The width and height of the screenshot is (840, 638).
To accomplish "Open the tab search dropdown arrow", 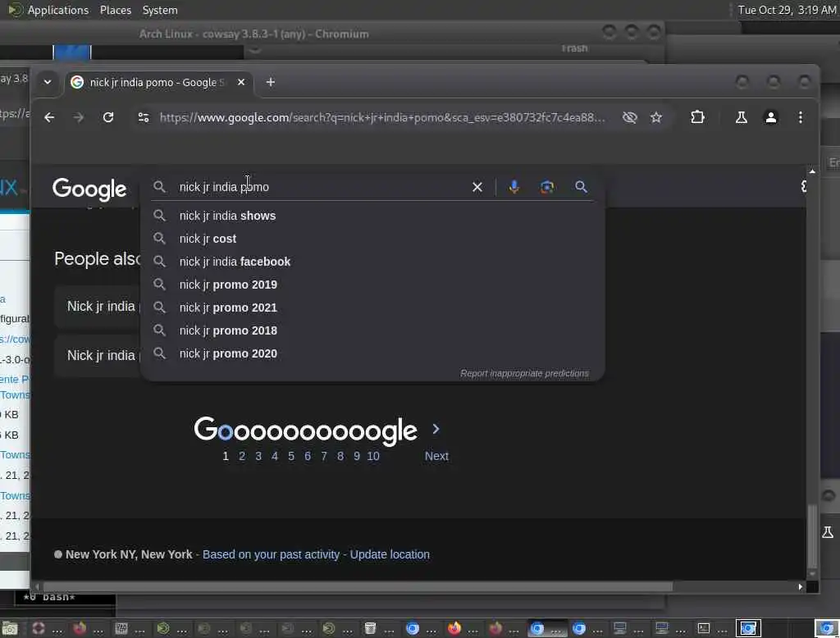I will pos(47,82).
